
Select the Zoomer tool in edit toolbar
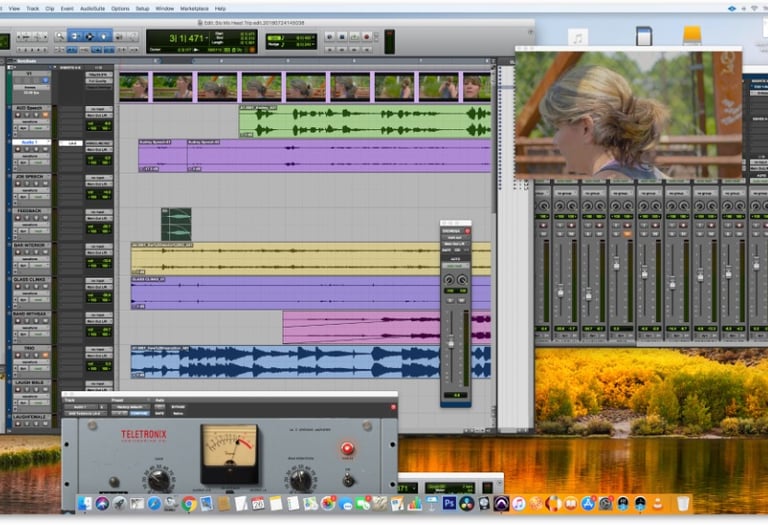[61, 35]
